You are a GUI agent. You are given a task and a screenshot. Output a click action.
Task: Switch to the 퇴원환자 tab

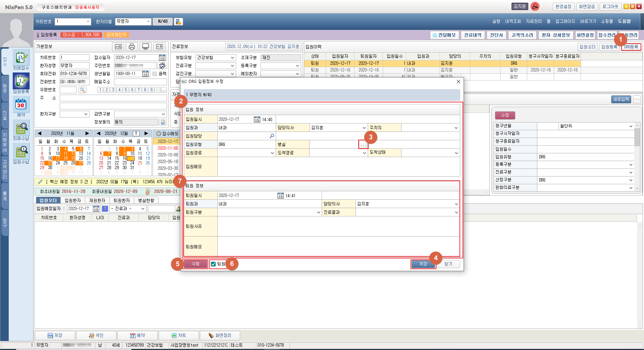(121, 200)
